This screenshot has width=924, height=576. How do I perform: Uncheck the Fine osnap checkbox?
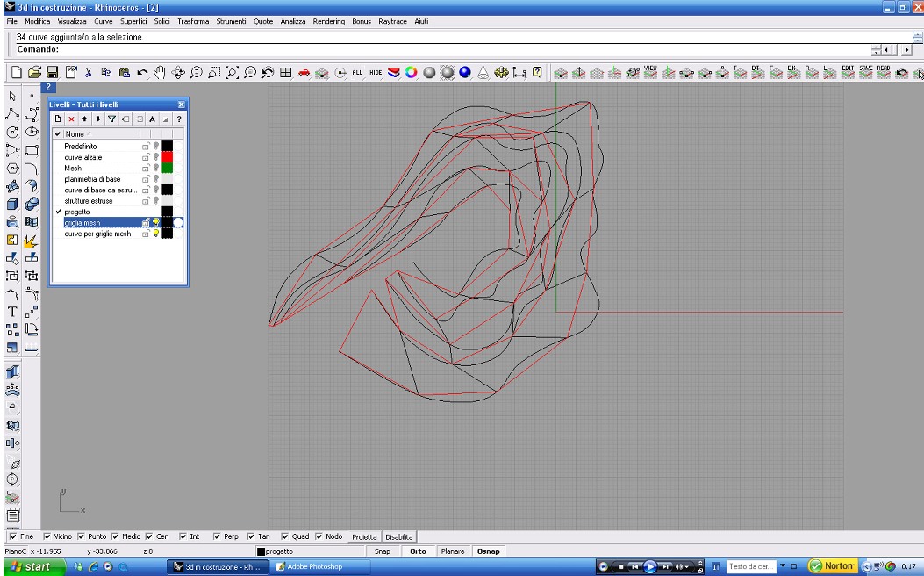12,536
